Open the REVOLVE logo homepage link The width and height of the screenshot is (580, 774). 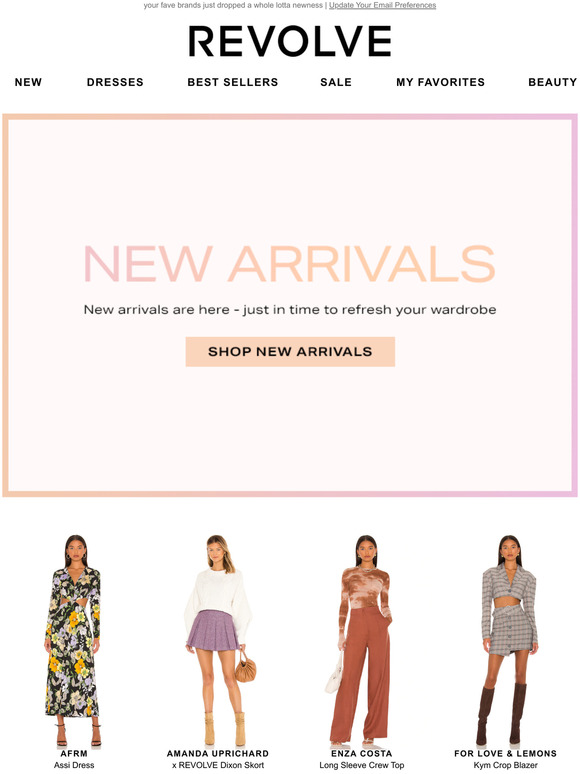point(290,41)
